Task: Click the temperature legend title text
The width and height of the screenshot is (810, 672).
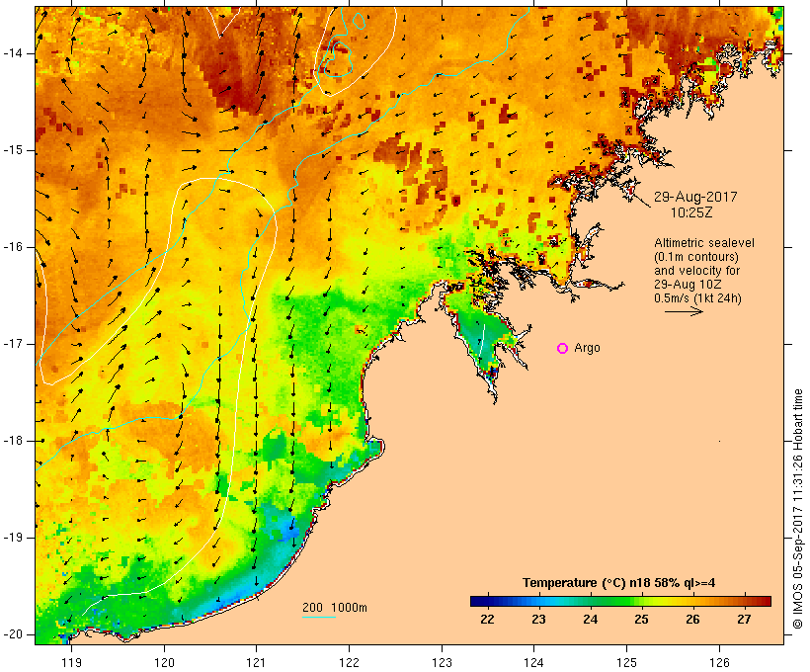Action: (x=619, y=583)
